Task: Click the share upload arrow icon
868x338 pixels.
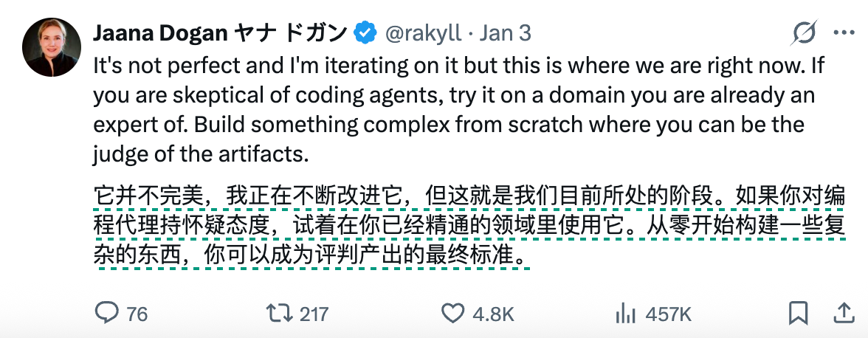Action: pos(843,313)
